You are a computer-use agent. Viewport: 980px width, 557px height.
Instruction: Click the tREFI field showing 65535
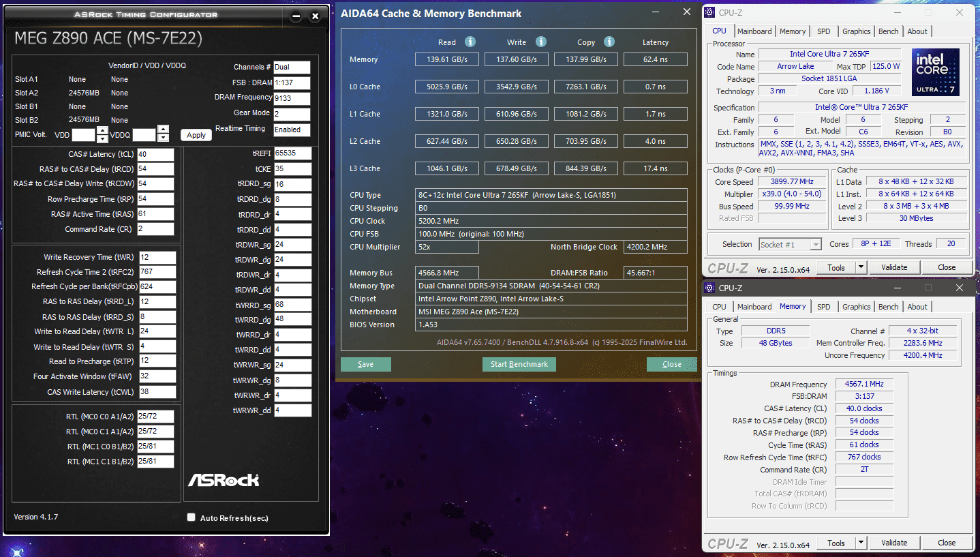click(292, 154)
